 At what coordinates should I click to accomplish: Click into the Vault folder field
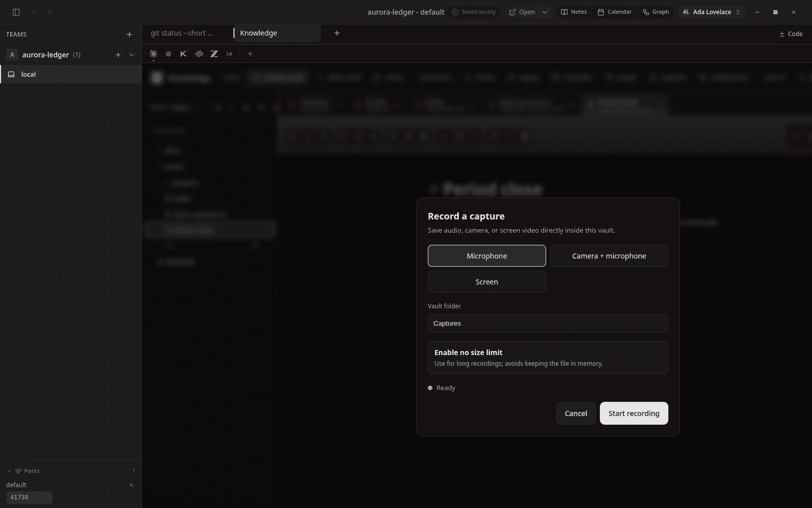tap(548, 324)
